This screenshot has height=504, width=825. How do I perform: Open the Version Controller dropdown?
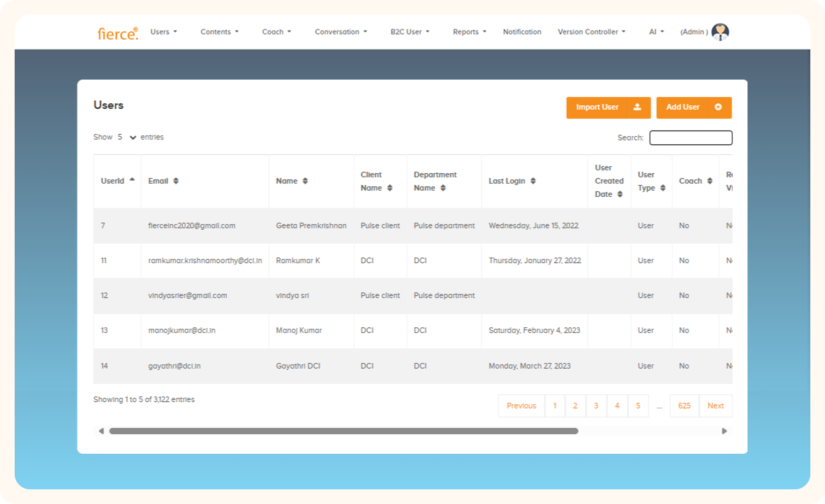pos(590,31)
